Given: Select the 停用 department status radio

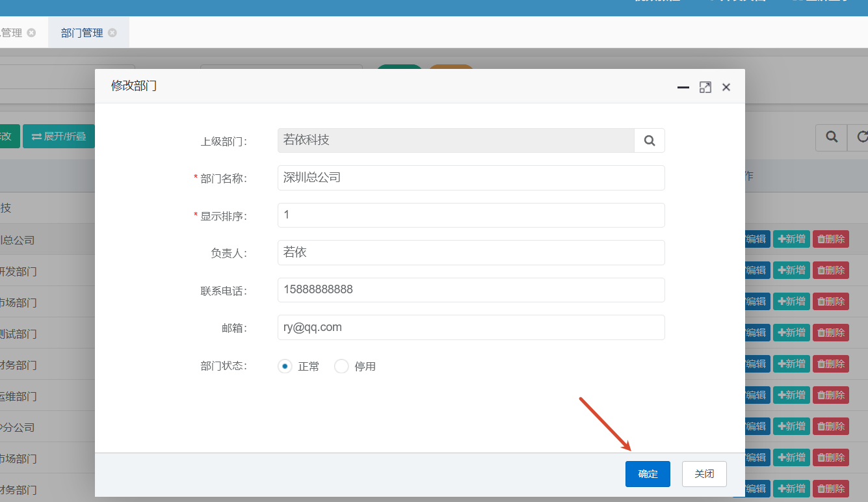Looking at the screenshot, I should click(x=341, y=366).
